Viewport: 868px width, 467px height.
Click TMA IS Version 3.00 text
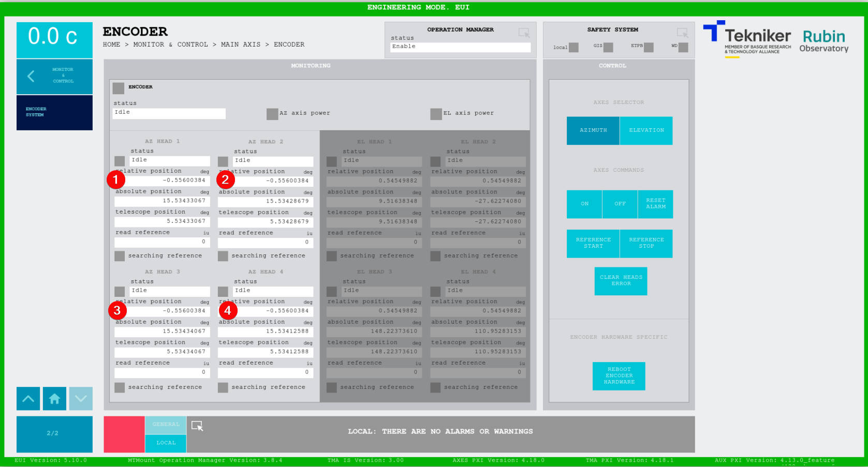[x=365, y=460]
